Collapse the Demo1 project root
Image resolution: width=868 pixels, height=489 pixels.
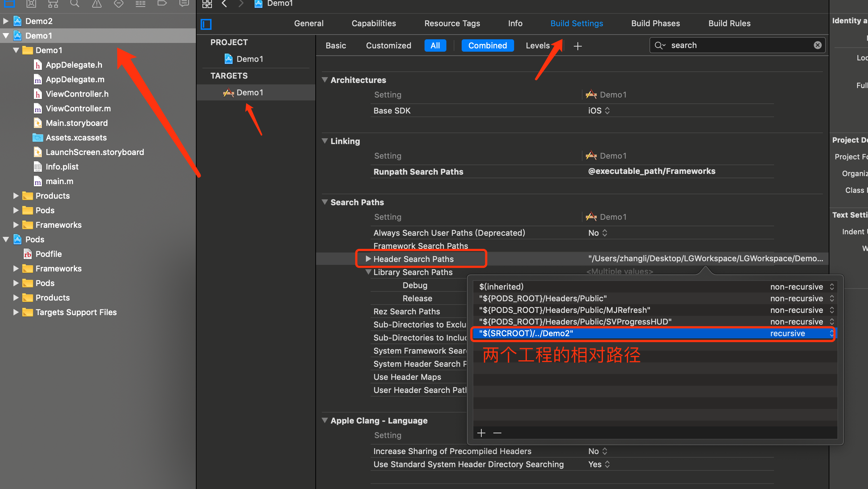(5, 36)
